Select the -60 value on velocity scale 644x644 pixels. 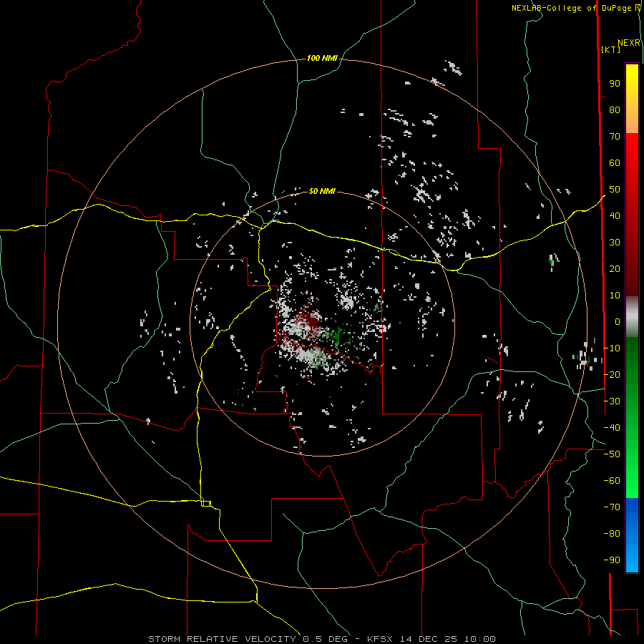pos(612,481)
